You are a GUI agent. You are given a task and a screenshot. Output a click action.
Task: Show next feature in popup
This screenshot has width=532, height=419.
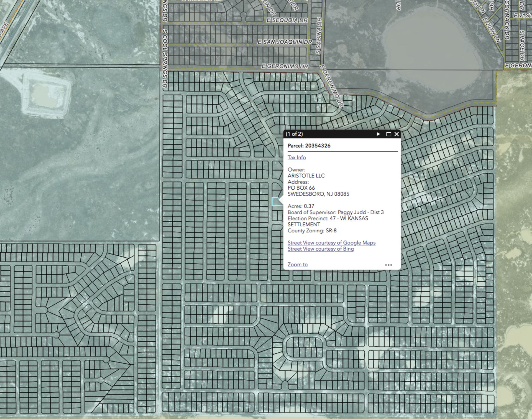[378, 134]
